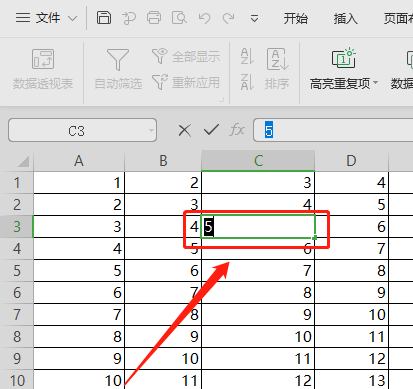
Task: Open the fx insert function button
Action: 237,130
